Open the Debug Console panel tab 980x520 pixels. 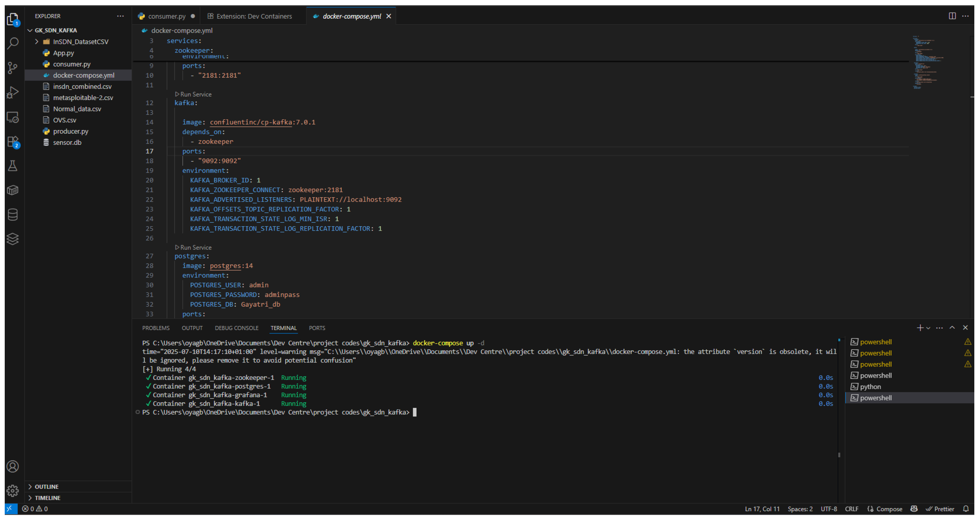pos(237,328)
